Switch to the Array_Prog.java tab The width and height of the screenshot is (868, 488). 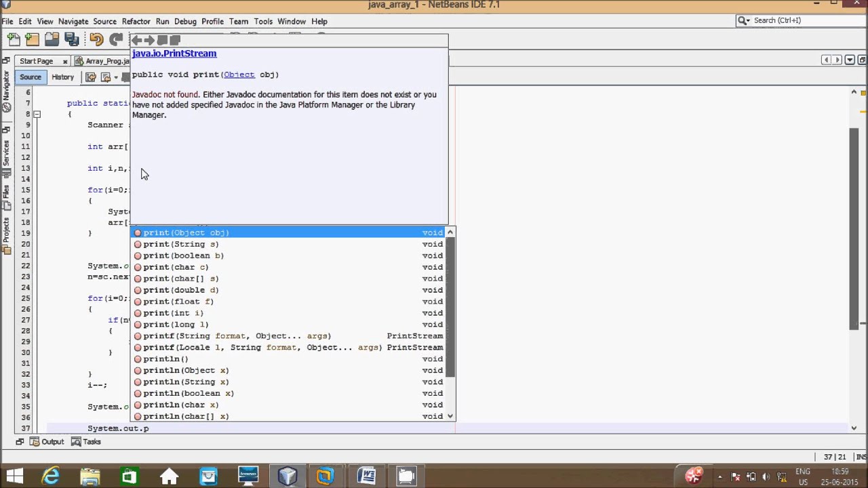click(102, 61)
